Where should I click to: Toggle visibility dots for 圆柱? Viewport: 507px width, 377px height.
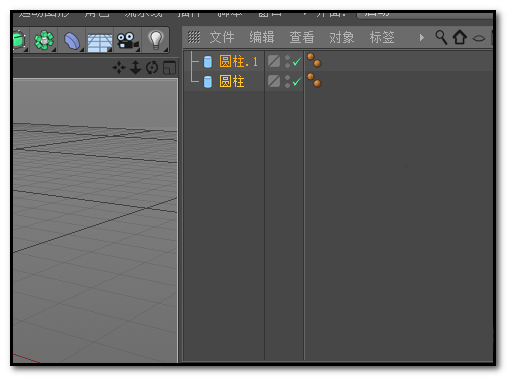(287, 81)
